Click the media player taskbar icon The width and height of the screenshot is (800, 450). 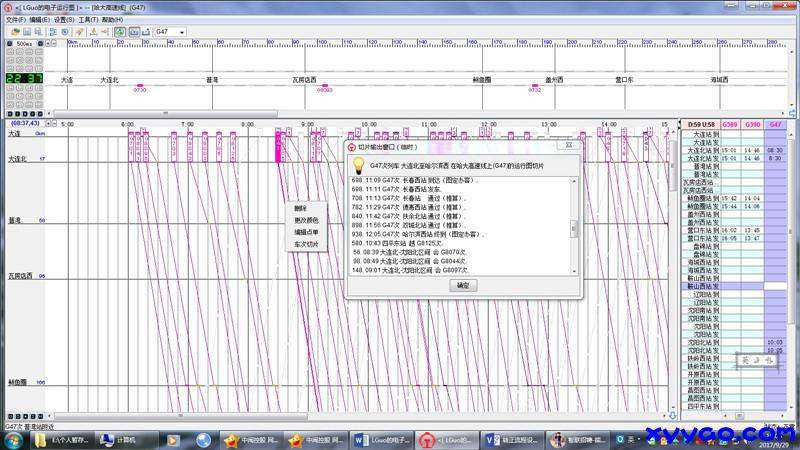click(x=173, y=440)
